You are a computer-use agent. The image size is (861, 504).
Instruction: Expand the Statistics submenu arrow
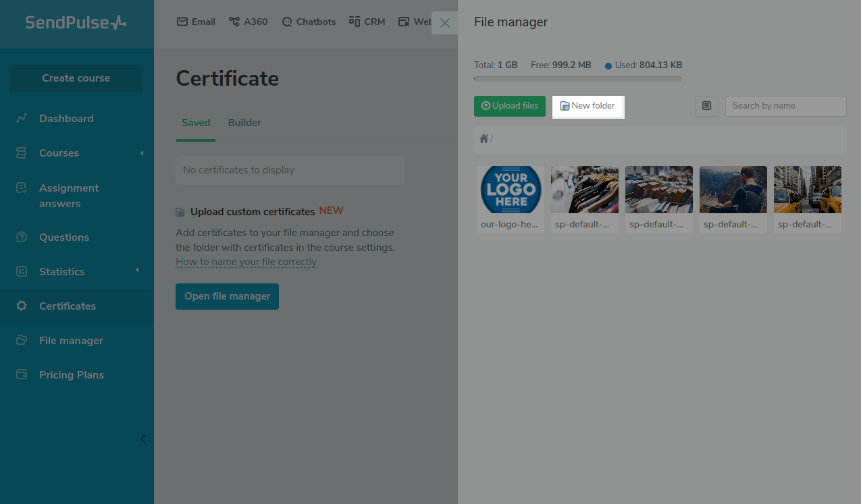click(137, 271)
